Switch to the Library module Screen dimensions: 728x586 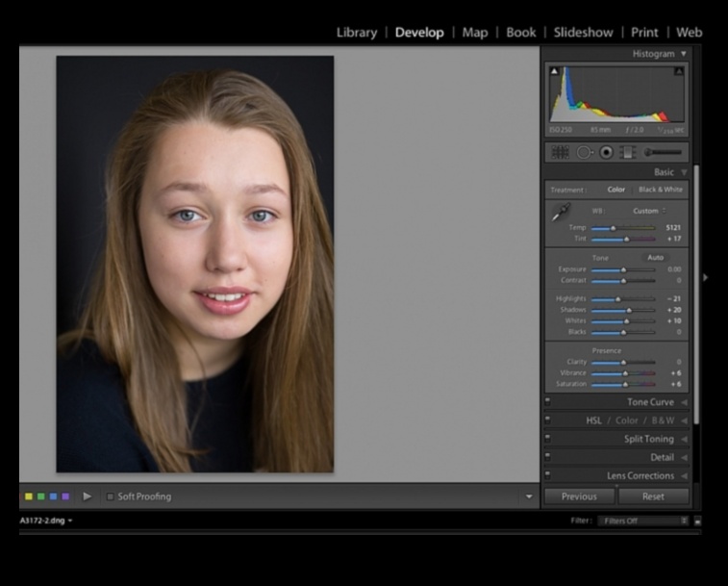357,33
